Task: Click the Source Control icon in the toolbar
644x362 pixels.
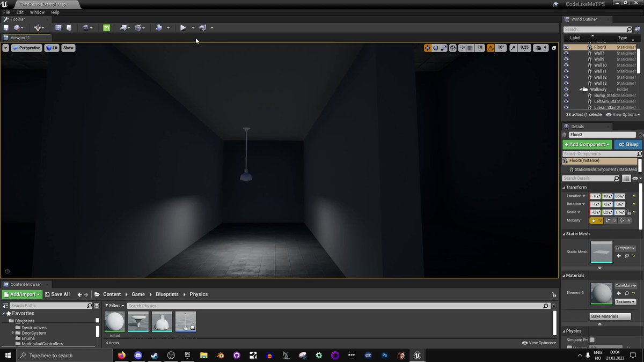Action: pos(16,27)
